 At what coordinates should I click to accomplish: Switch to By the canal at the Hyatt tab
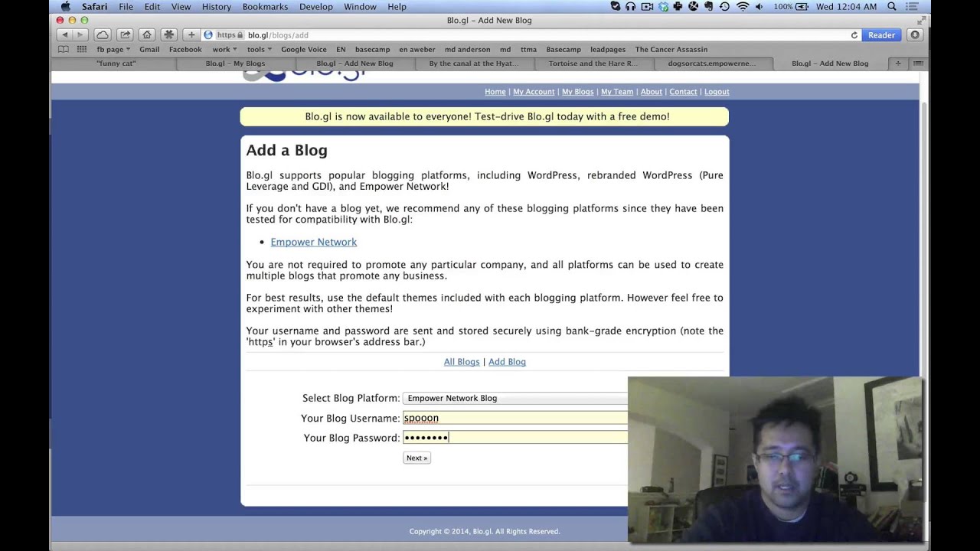click(474, 64)
